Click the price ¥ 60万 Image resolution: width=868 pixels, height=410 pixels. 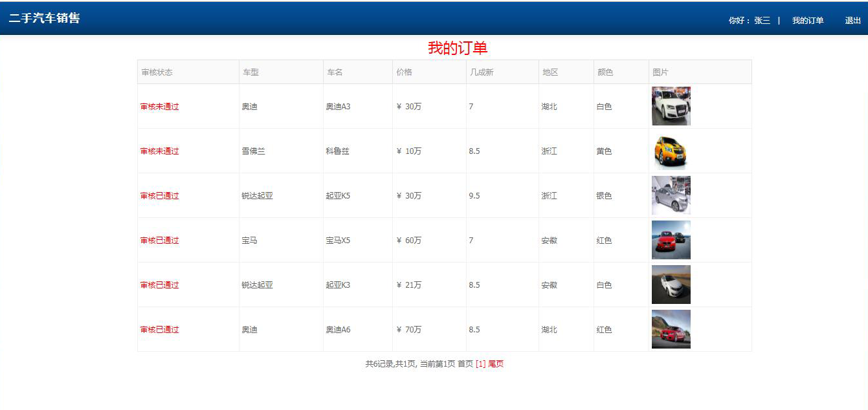click(x=408, y=241)
